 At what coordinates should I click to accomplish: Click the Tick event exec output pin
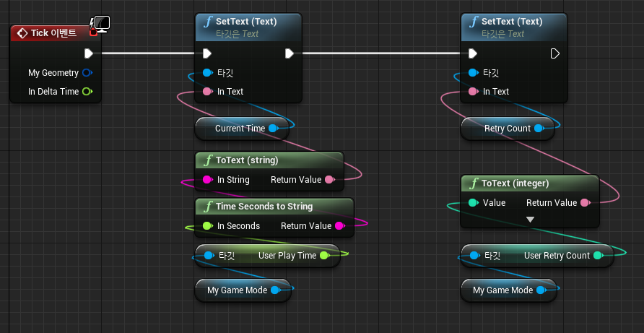click(89, 53)
